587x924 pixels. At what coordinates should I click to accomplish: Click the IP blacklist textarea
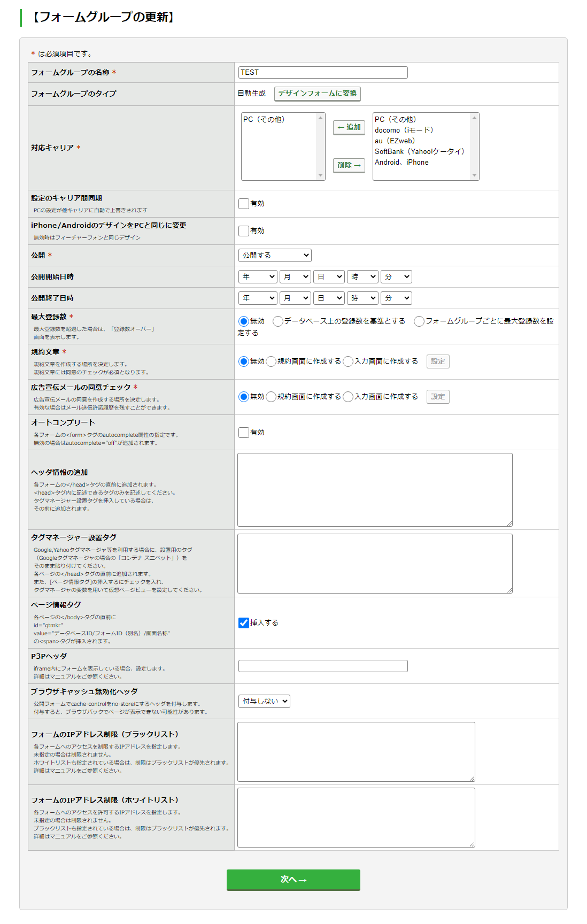356,752
